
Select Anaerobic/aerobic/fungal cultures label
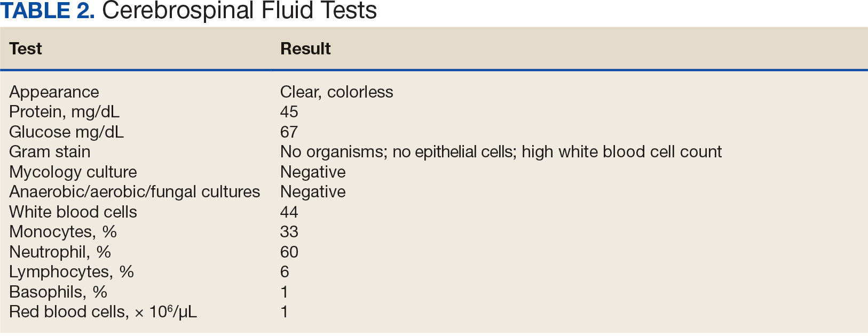point(135,192)
